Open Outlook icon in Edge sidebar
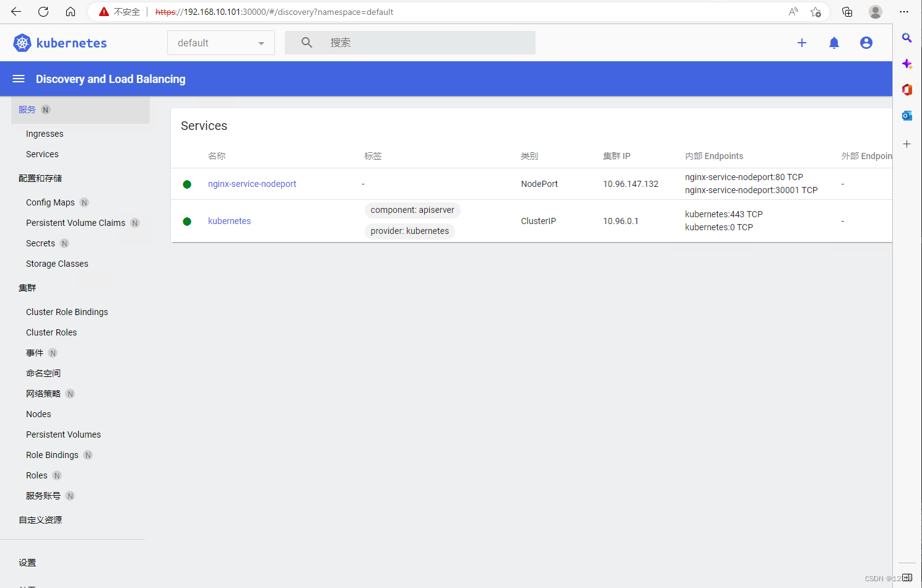Image resolution: width=922 pixels, height=588 pixels. pos(907,116)
